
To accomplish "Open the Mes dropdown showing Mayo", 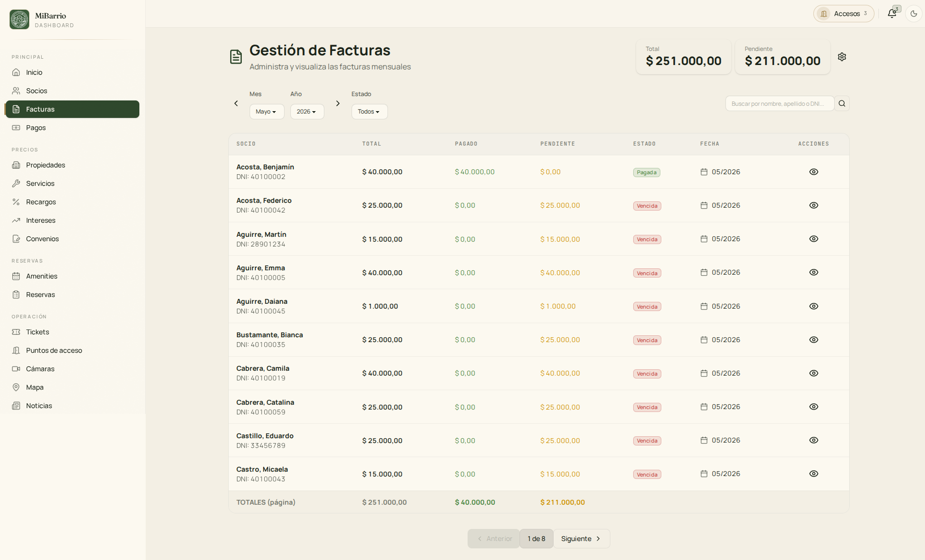I will [x=267, y=112].
